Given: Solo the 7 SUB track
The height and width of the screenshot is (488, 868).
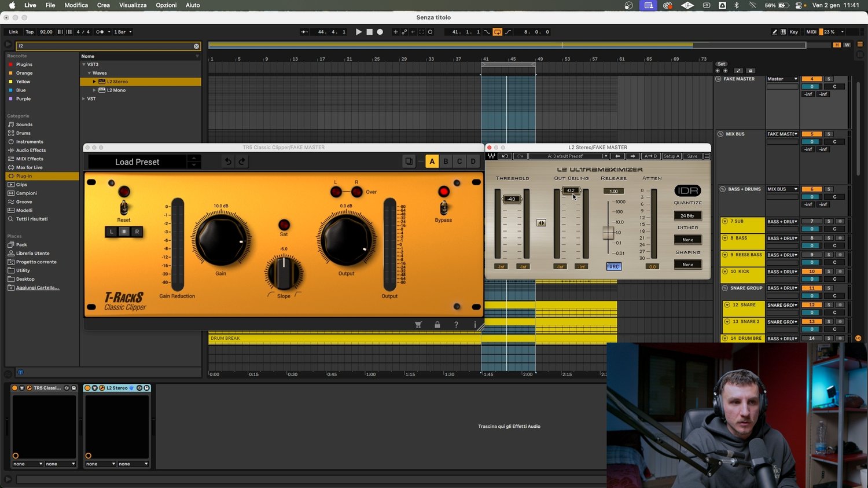Looking at the screenshot, I should pos(829,221).
